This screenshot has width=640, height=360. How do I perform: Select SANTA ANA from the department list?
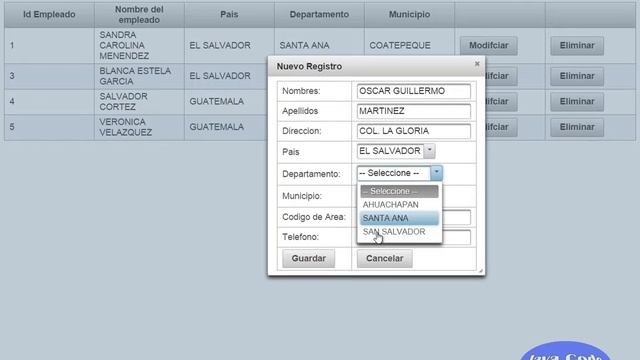coord(399,218)
